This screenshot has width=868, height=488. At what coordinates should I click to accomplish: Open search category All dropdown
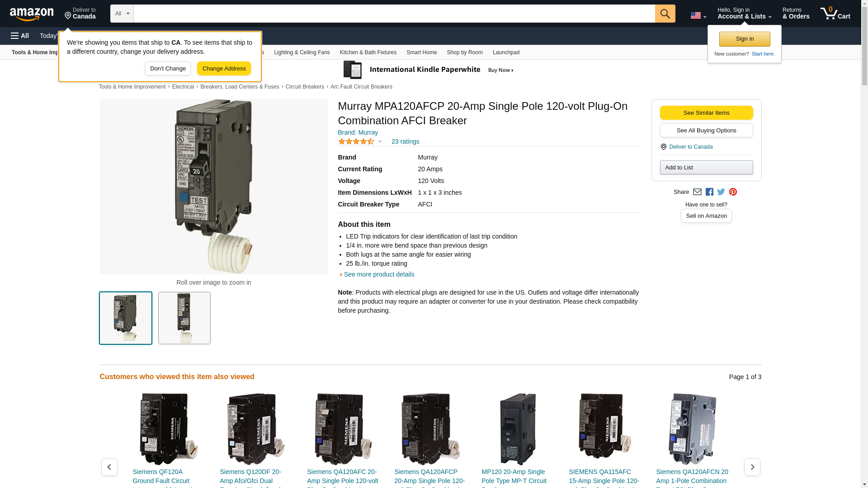(122, 14)
